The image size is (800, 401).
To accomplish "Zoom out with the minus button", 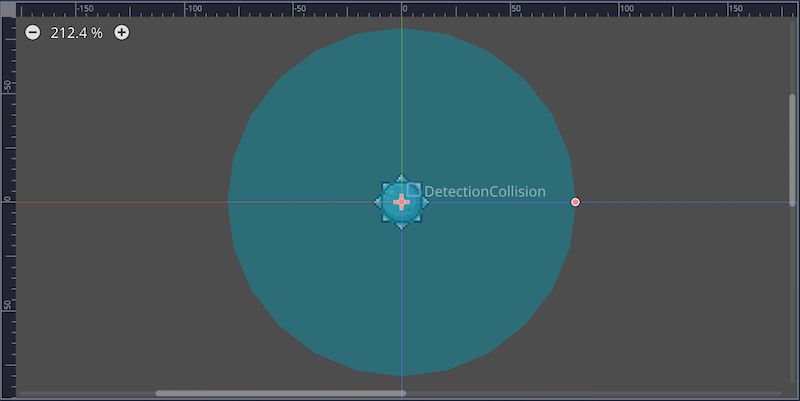I will (x=33, y=33).
